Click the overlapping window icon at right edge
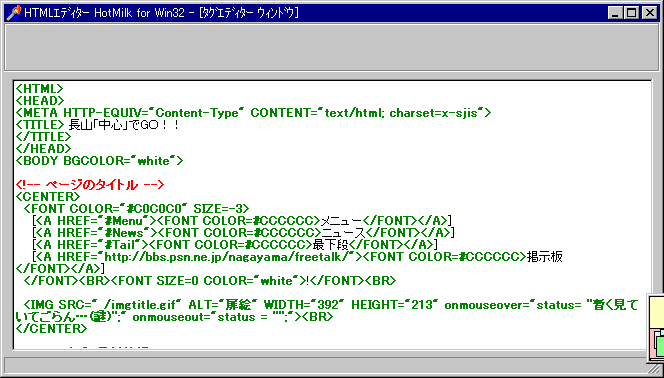Viewport: 664px width, 378px height. pyautogui.click(x=656, y=329)
